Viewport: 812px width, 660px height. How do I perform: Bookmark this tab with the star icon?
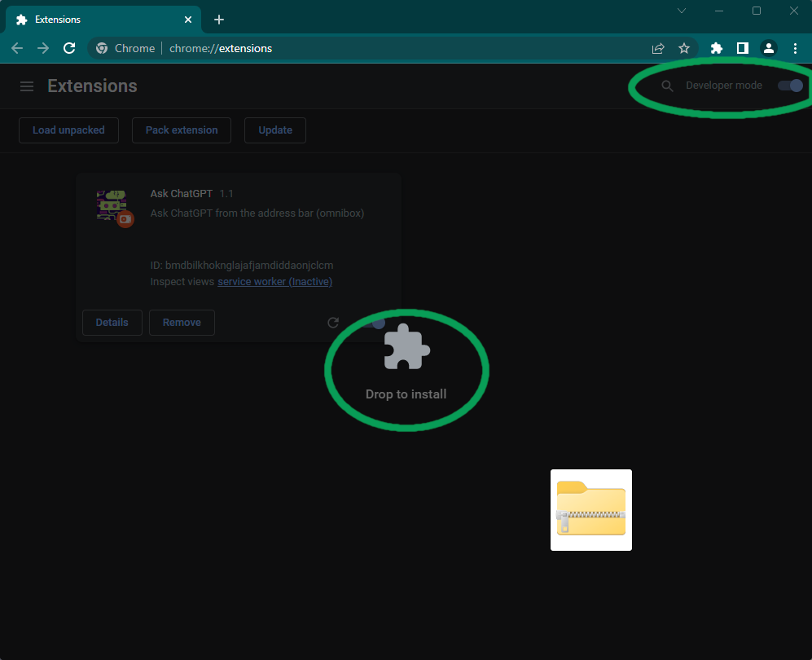click(x=684, y=48)
